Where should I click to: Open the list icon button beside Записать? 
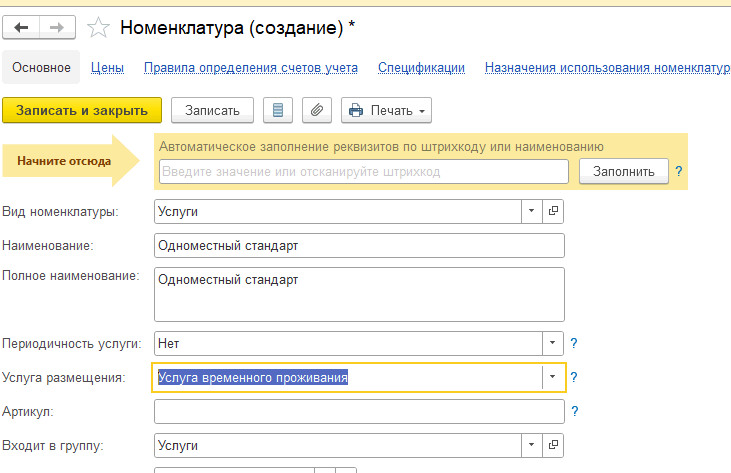coord(278,110)
